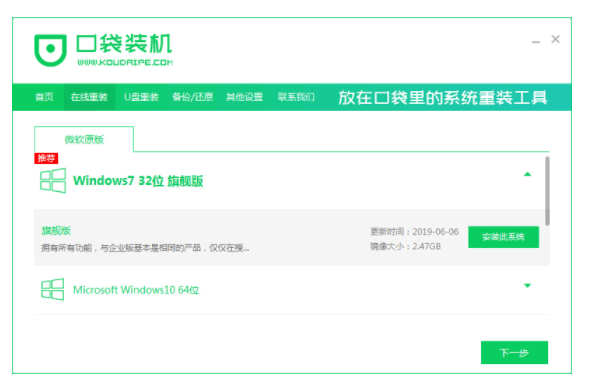The image size is (591, 388).
Task: Select the 微软原版 tab
Action: pyautogui.click(x=84, y=140)
